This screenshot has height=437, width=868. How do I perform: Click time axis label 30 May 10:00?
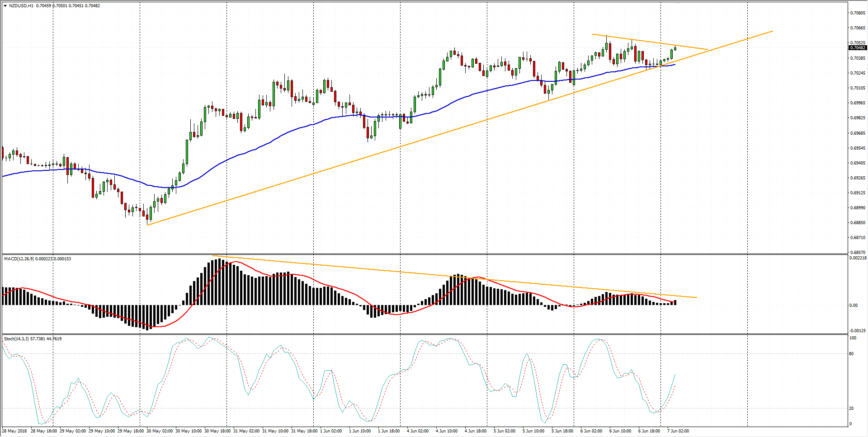189,431
